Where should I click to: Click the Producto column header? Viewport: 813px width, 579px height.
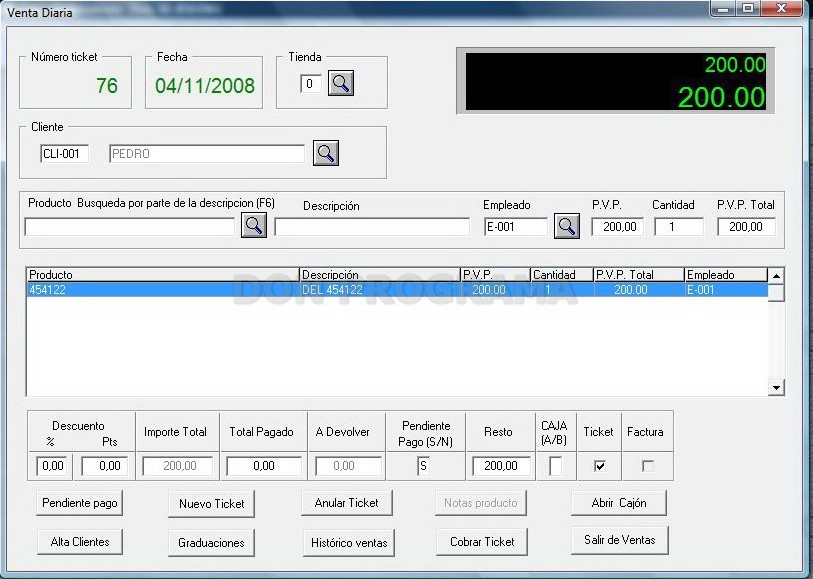click(x=163, y=275)
